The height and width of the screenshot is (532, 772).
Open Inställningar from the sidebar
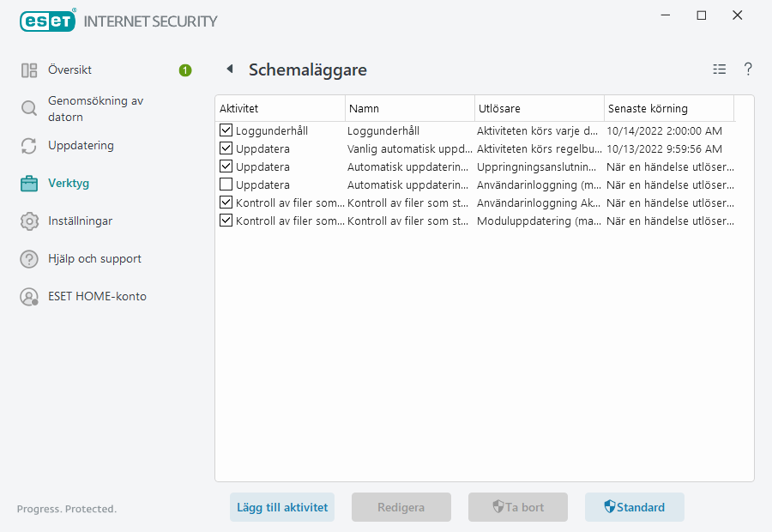[x=80, y=221]
